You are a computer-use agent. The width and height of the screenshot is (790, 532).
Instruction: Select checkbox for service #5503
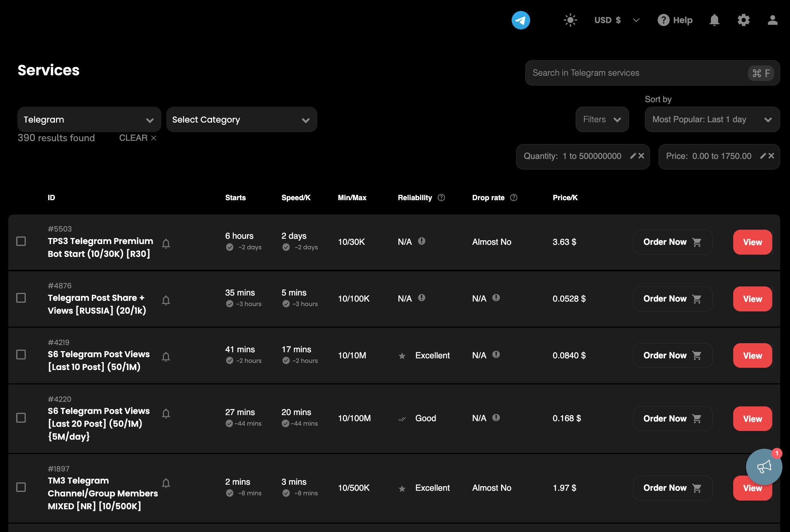click(21, 241)
